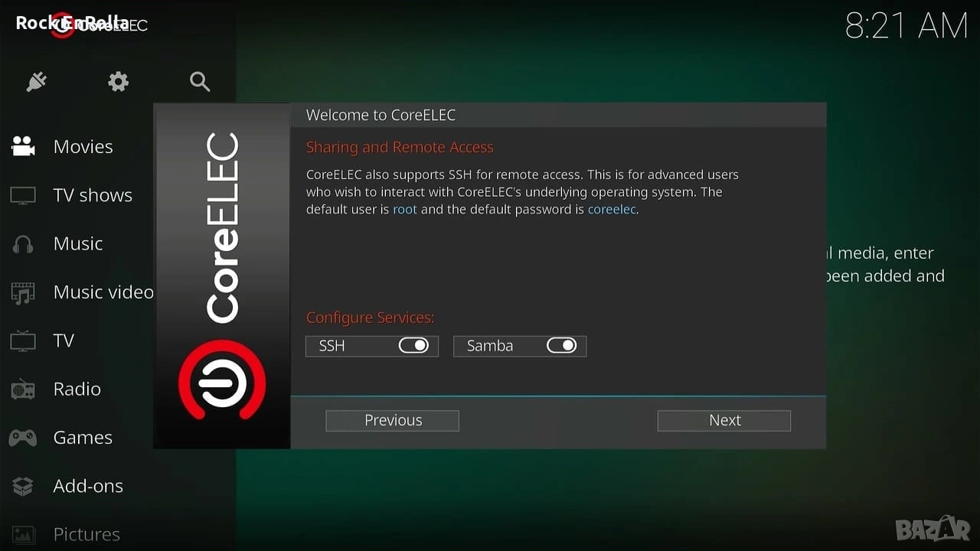
Task: Click the 'Welcome to CoreELEC' dialog title
Action: 381,116
